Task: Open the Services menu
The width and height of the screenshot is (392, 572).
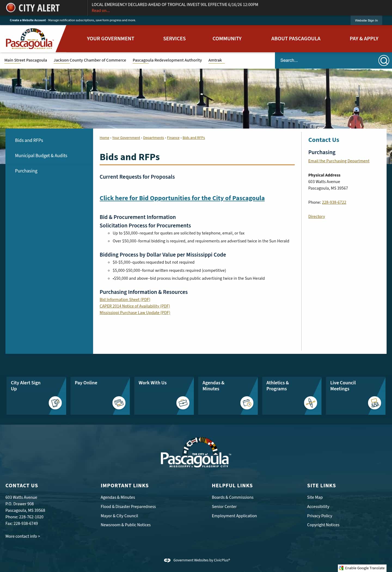Action: coord(174,39)
